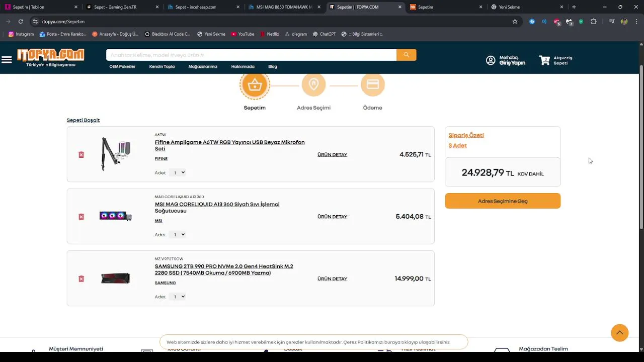Open quantity dropdown for Fifine microphone
The height and width of the screenshot is (362, 644).
[177, 172]
